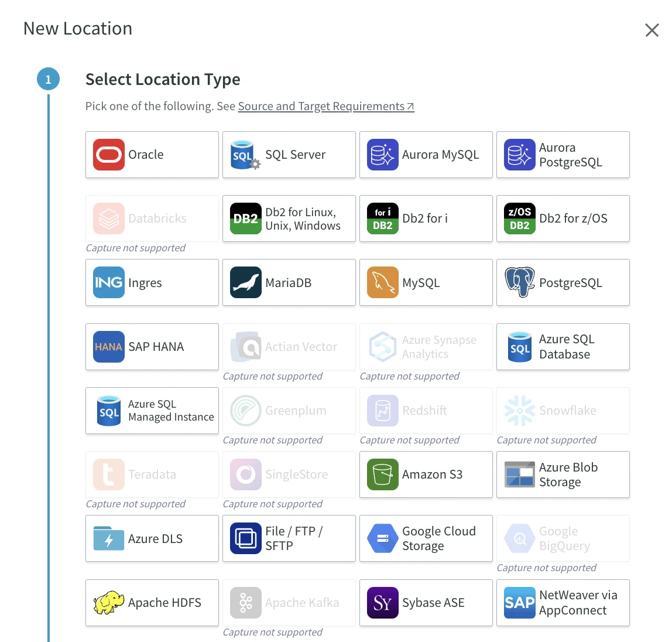Choose the Azure SQL Managed Instance tile
The height and width of the screenshot is (642, 672).
pos(152,410)
